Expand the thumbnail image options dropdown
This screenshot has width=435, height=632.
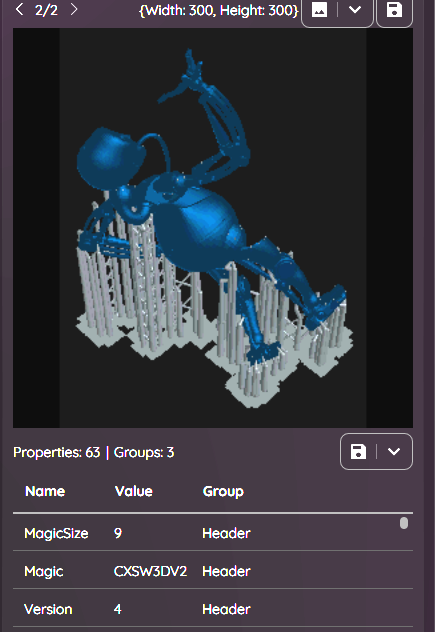355,10
